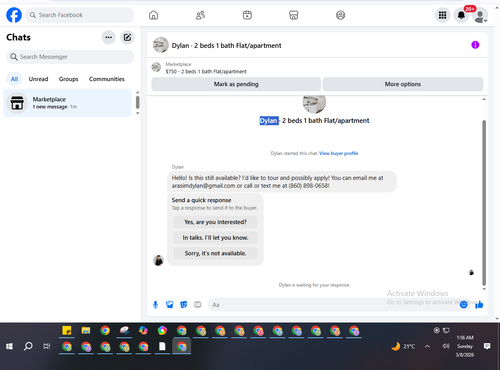The image size is (500, 370).
Task: Click the Marketplace storefront icon in chat list
Action: 17,103
